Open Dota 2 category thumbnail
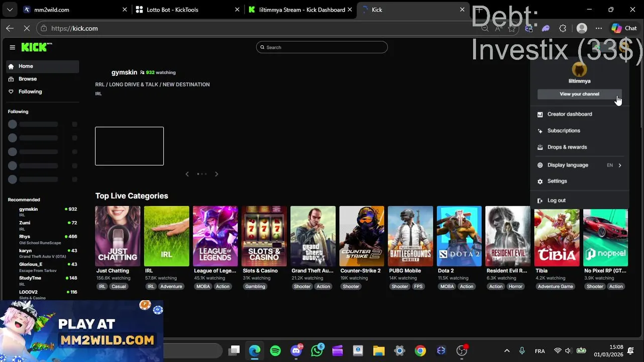This screenshot has width=644, height=362. [x=459, y=236]
